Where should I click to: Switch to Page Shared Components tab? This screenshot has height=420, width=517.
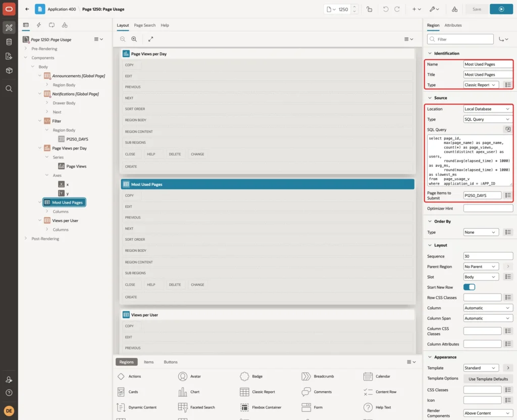tap(65, 25)
